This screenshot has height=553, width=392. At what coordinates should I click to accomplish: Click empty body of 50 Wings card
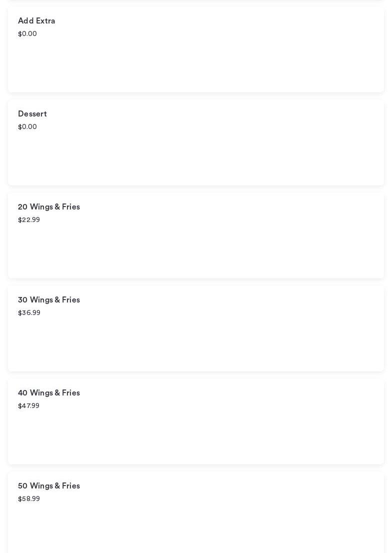coord(200,527)
